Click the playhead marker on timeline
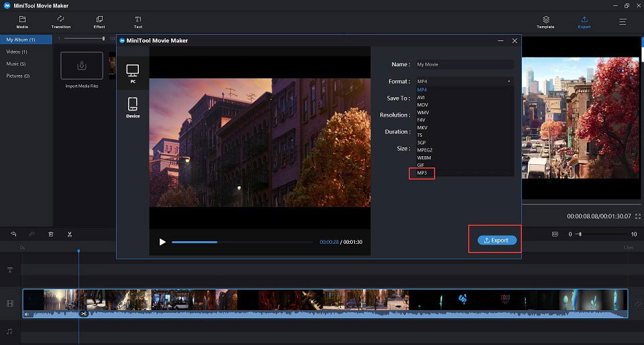 [x=78, y=251]
